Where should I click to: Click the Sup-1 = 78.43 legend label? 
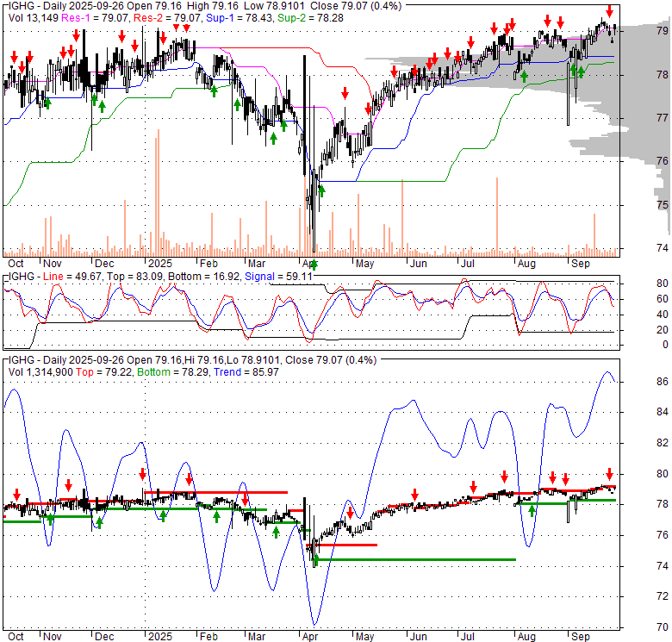(x=240, y=18)
